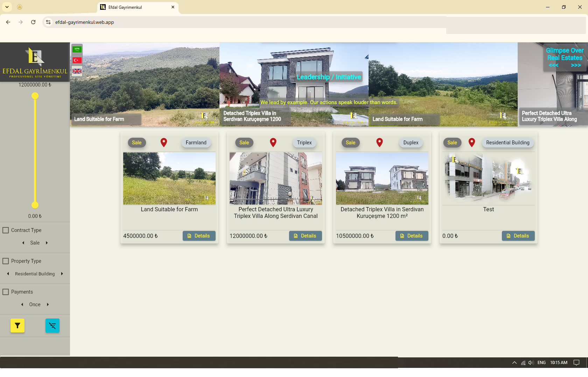Open network status tray icon
The image size is (588, 377).
point(523,363)
